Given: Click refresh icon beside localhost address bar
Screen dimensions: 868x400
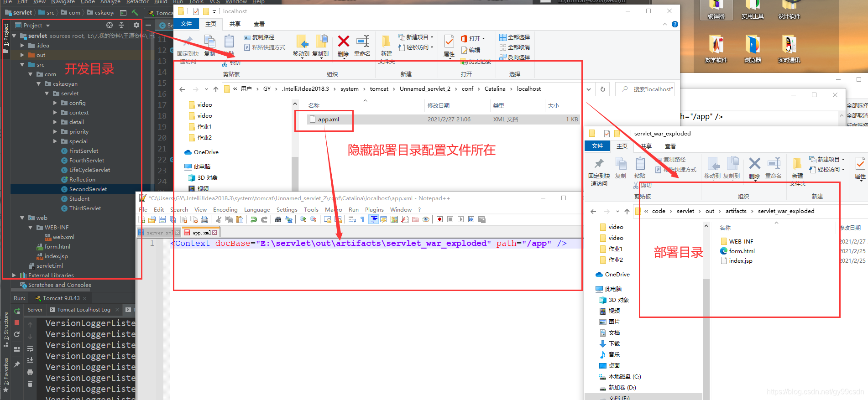Looking at the screenshot, I should coord(603,89).
